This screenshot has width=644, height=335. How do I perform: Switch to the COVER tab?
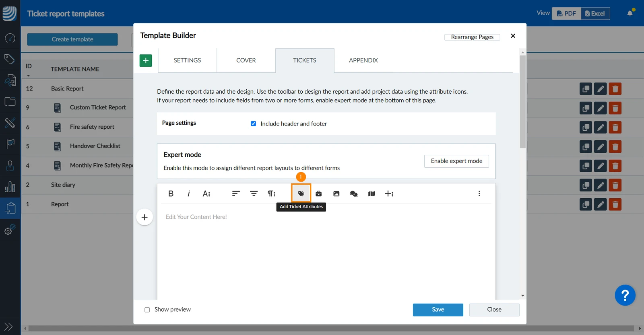246,60
